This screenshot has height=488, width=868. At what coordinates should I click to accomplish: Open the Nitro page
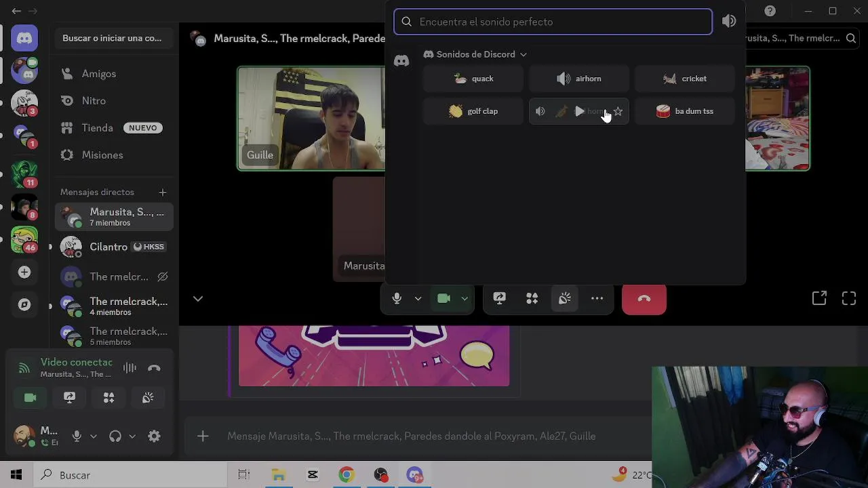click(x=114, y=101)
